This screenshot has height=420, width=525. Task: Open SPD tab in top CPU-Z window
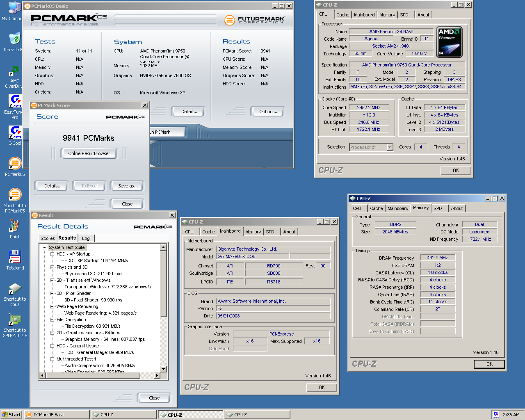point(404,15)
